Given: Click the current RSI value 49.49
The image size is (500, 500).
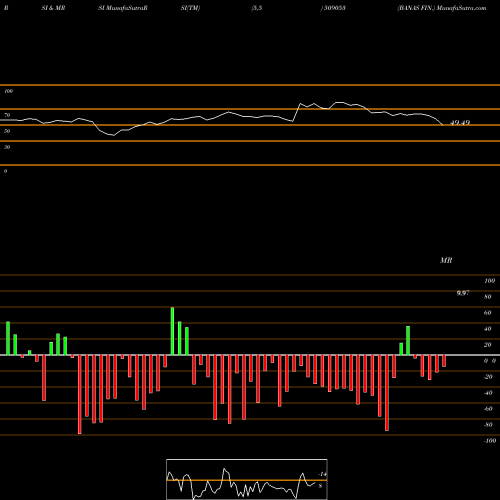Looking at the screenshot, I should pos(460,123).
